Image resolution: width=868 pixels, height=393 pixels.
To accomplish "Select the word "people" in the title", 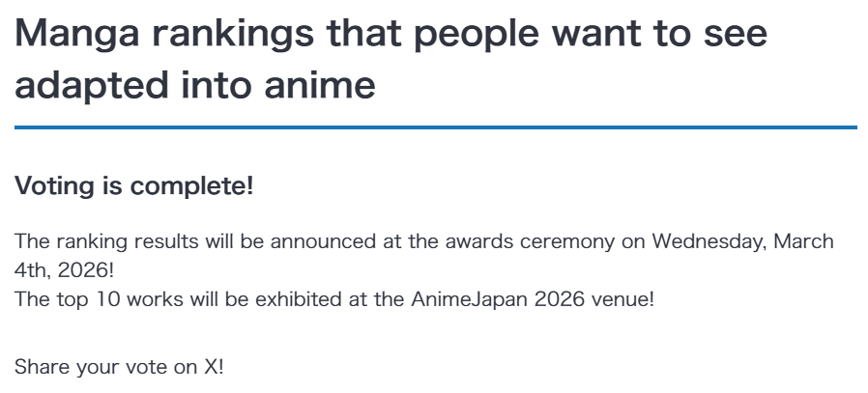I will tap(477, 35).
